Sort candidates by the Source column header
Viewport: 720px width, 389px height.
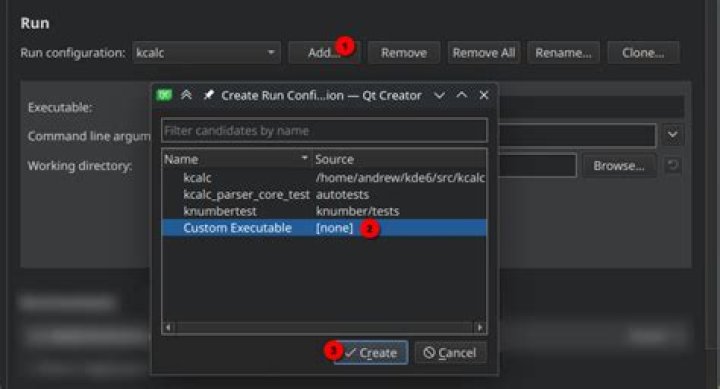click(399, 159)
